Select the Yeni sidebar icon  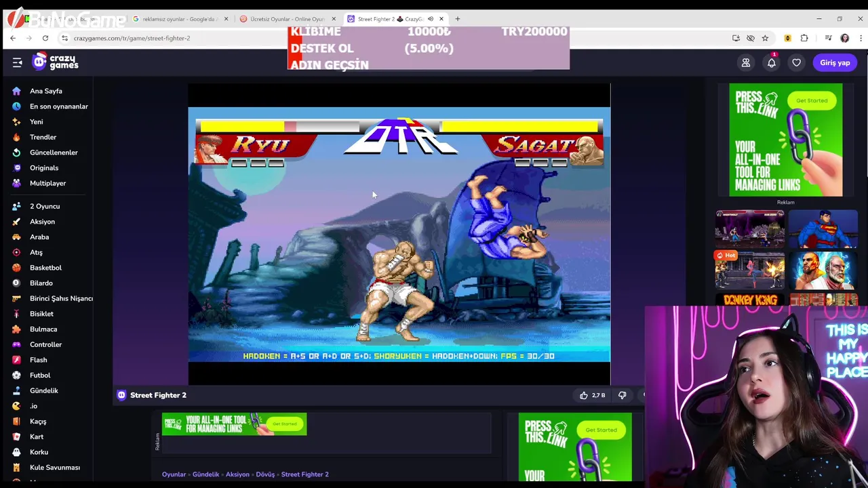(x=16, y=122)
